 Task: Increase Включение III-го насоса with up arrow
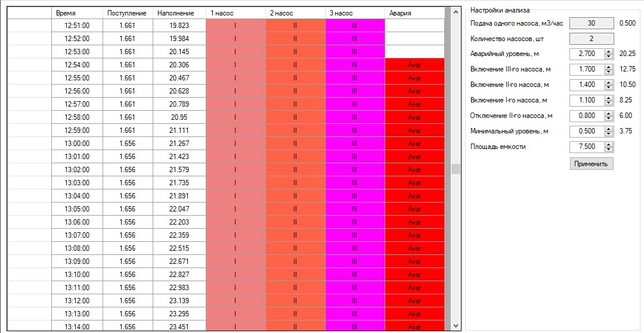pyautogui.click(x=608, y=67)
